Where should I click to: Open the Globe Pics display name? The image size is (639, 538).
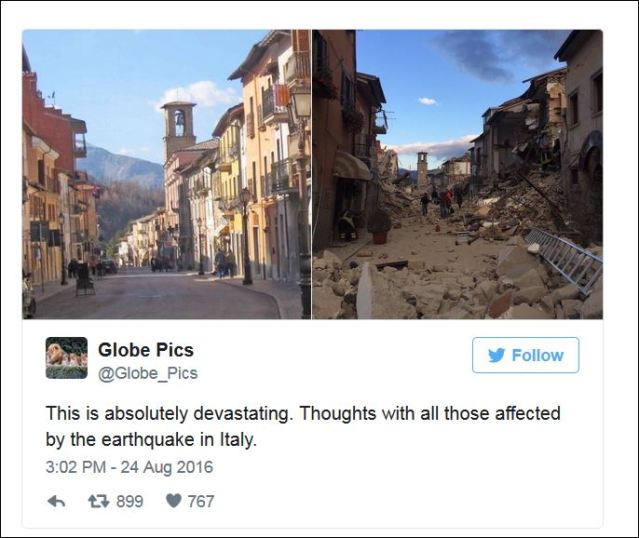pos(145,350)
